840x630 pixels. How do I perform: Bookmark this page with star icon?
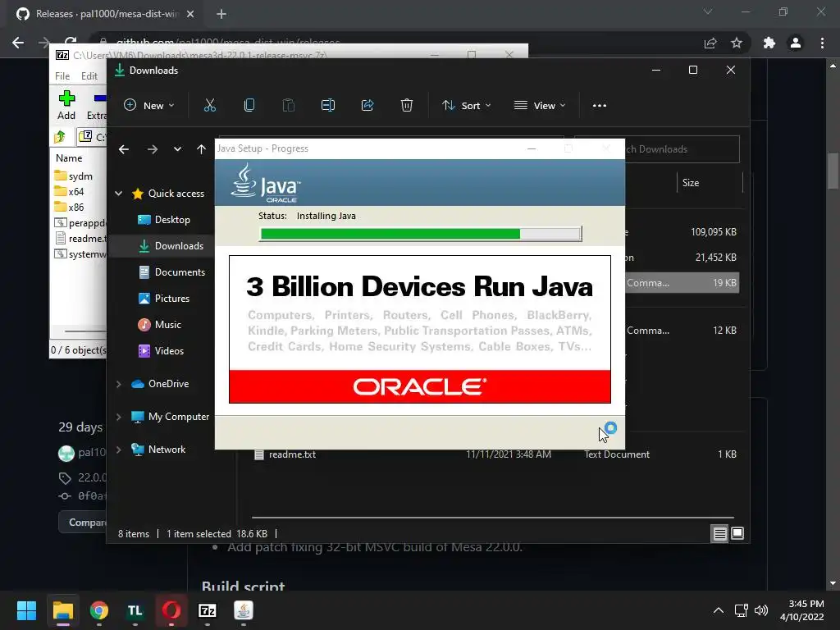click(737, 43)
